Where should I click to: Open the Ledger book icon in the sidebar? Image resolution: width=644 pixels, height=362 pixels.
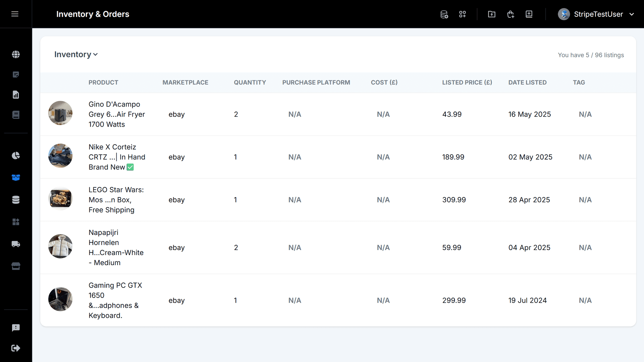coord(16,115)
